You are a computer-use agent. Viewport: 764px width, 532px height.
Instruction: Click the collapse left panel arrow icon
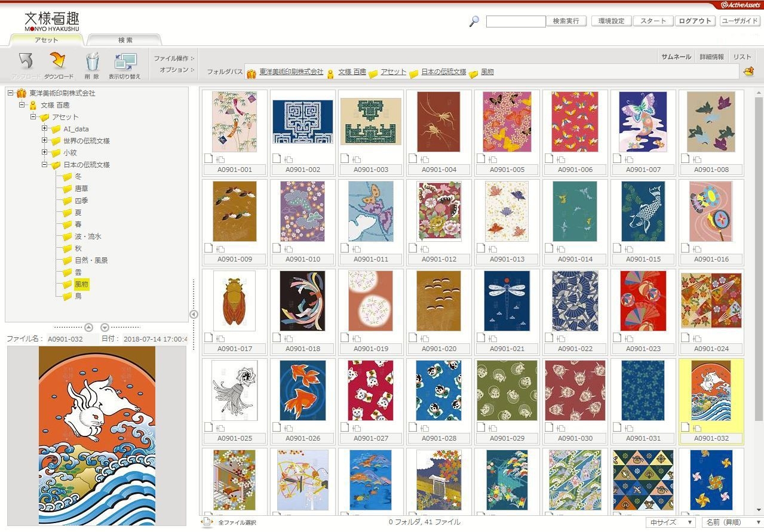pyautogui.click(x=194, y=314)
